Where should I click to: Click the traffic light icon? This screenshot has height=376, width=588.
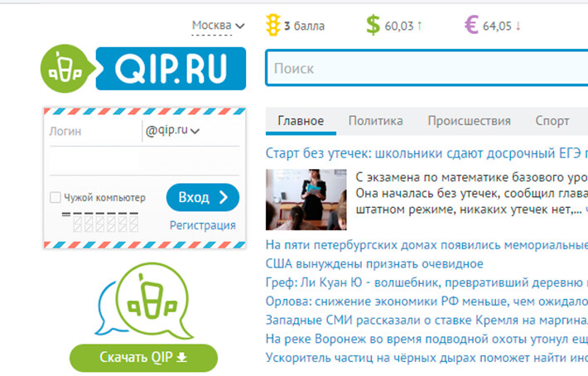point(271,26)
